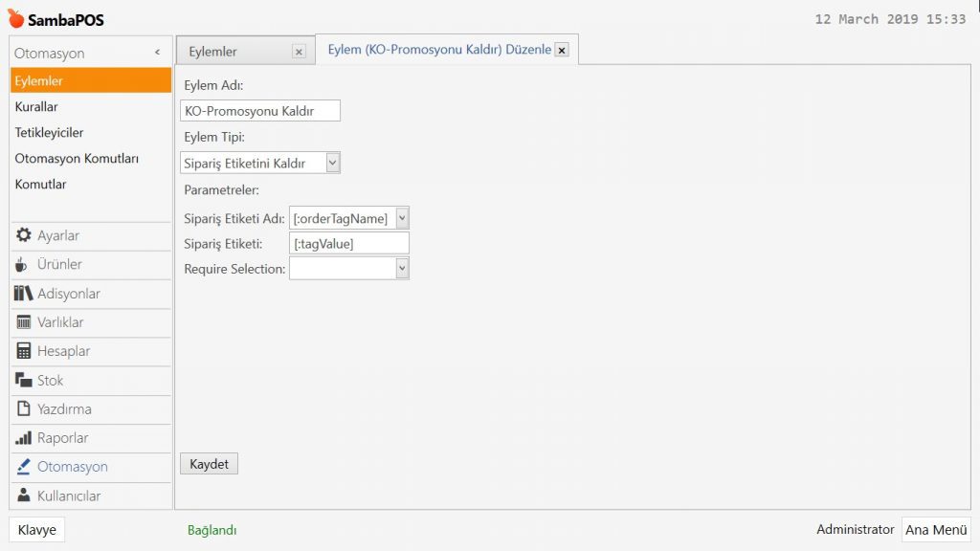Expand the Sipariş Etiketi Adı dropdown

pos(402,219)
